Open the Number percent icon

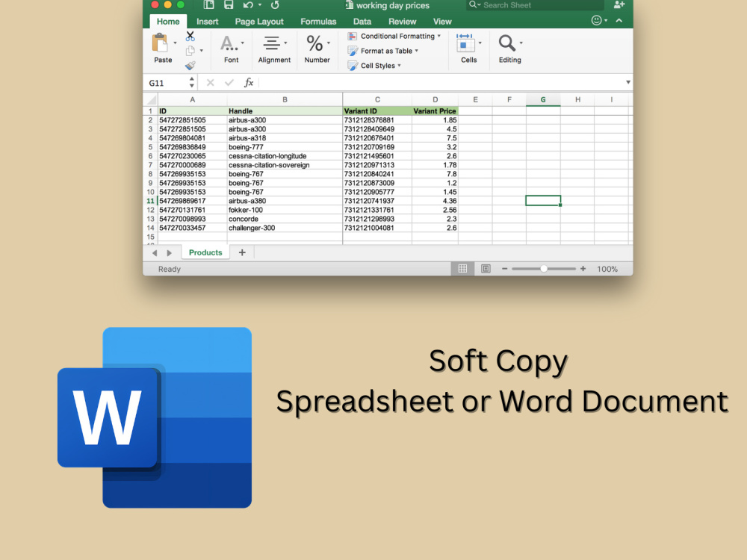[x=314, y=43]
